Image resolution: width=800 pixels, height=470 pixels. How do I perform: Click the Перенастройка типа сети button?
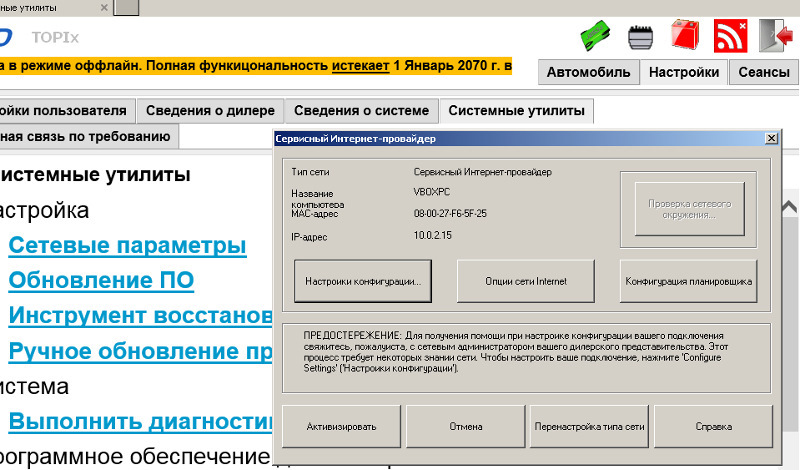tap(589, 427)
